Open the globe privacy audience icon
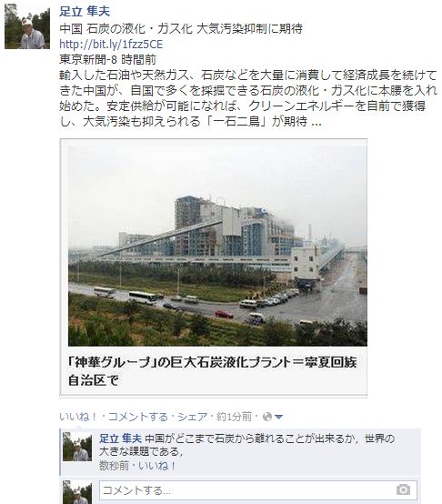The height and width of the screenshot is (504, 442). click(267, 417)
